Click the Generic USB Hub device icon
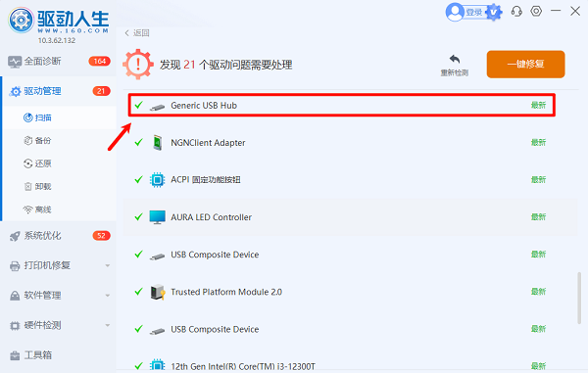Viewport: 588px width, 373px height. [157, 107]
